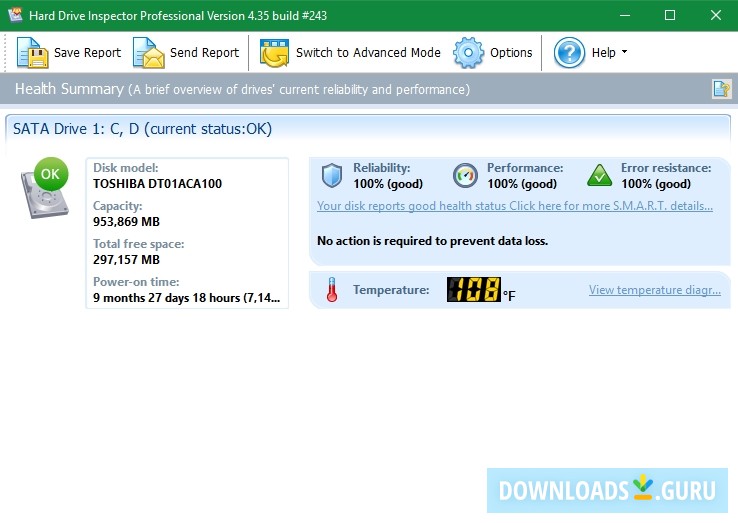Screen dimensions: 738x523
Task: Click the temperature thermometer icon
Action: point(332,290)
